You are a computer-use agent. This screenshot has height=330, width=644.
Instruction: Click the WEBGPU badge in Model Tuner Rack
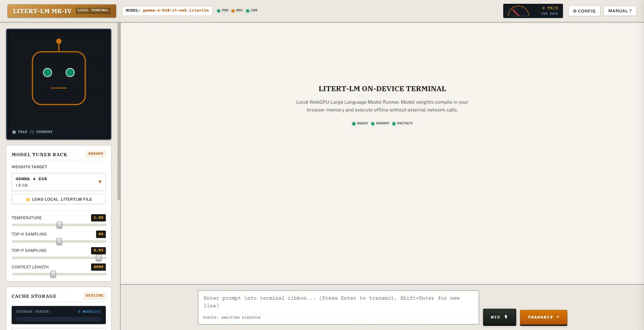(96, 154)
